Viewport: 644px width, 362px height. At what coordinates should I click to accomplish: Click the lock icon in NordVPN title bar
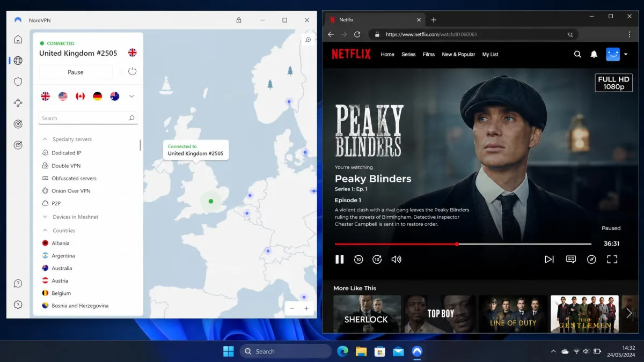pyautogui.click(x=239, y=20)
